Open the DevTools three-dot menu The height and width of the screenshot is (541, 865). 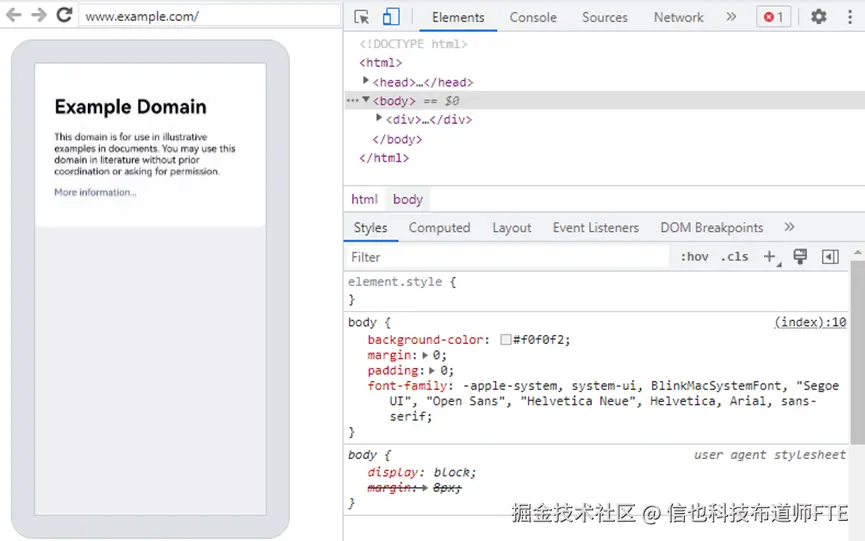point(850,17)
